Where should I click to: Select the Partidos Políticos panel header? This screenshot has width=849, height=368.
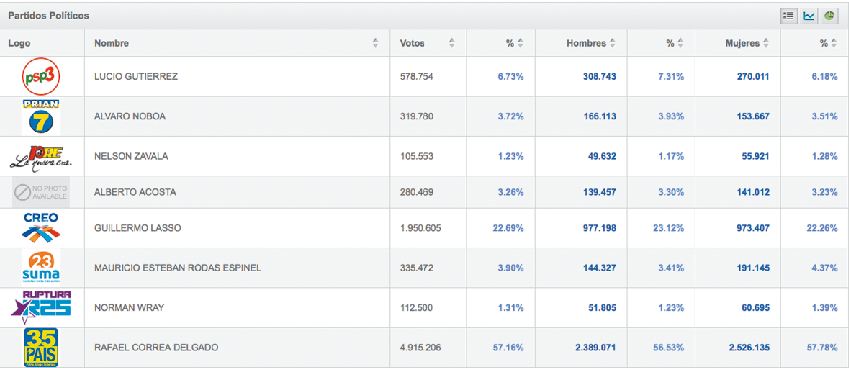tap(424, 16)
